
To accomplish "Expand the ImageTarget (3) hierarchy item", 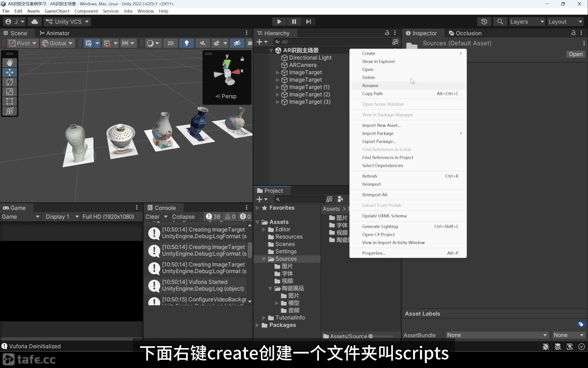I will click(277, 102).
